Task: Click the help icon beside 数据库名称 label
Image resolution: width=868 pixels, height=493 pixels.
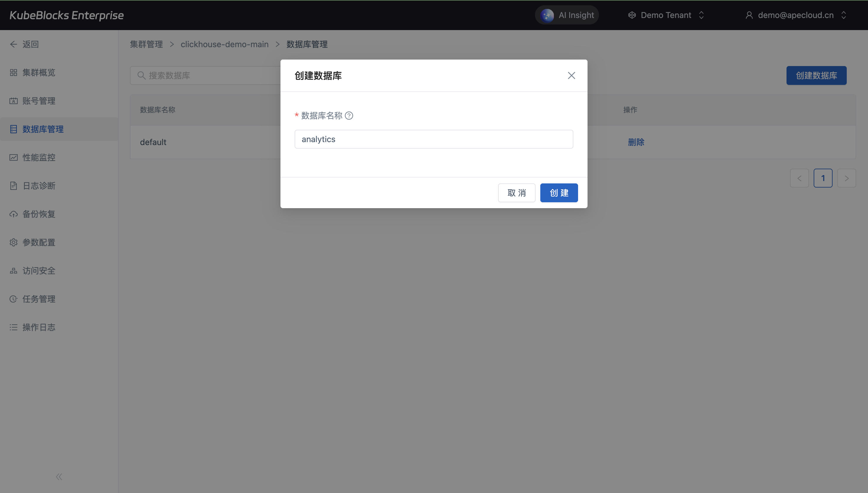Action: tap(349, 116)
